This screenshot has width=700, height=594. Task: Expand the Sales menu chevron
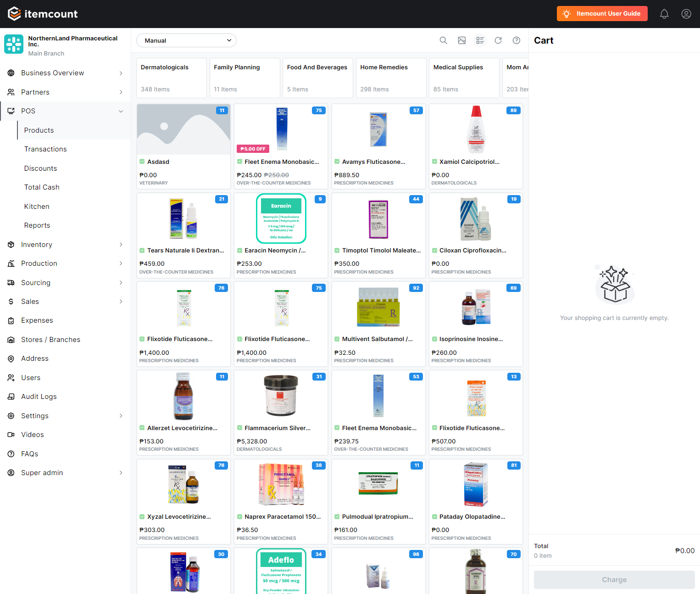point(121,302)
